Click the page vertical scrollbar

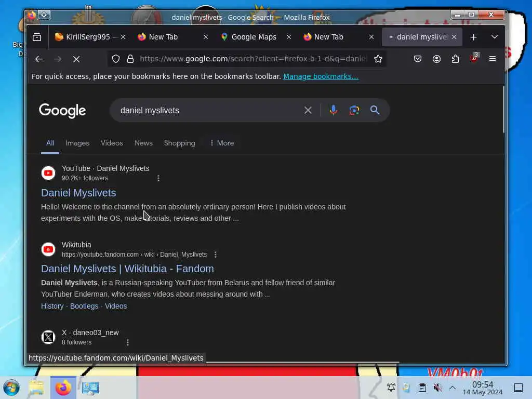pos(503,109)
